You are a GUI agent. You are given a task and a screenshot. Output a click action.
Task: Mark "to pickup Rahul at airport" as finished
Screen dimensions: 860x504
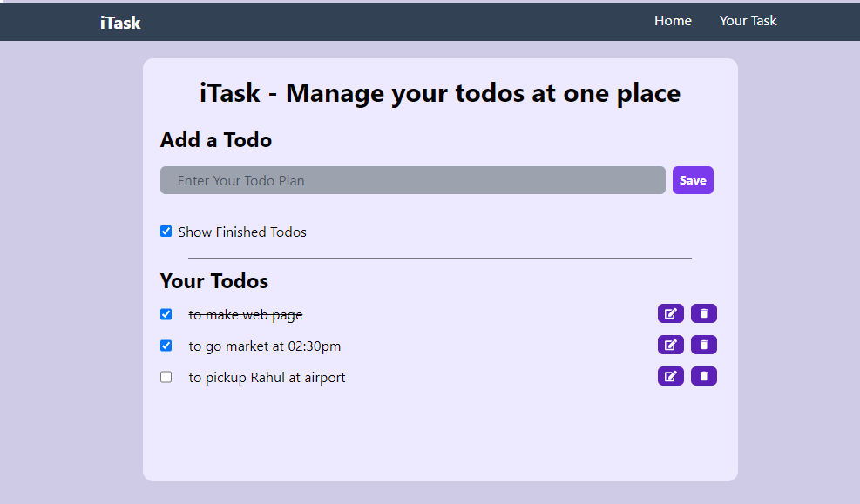(x=166, y=377)
